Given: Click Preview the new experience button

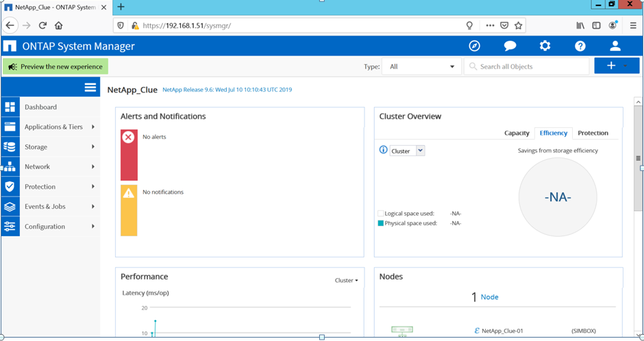Looking at the screenshot, I should (x=55, y=66).
